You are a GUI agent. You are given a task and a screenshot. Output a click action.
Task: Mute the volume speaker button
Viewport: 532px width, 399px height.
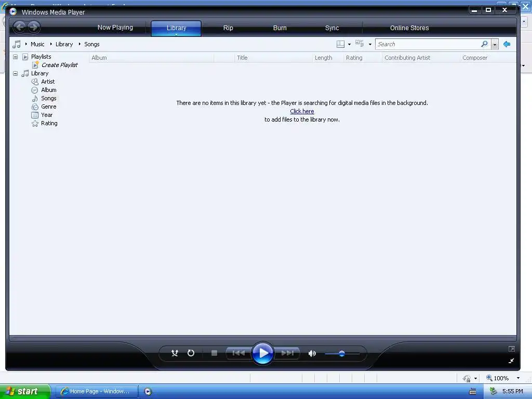[312, 353]
